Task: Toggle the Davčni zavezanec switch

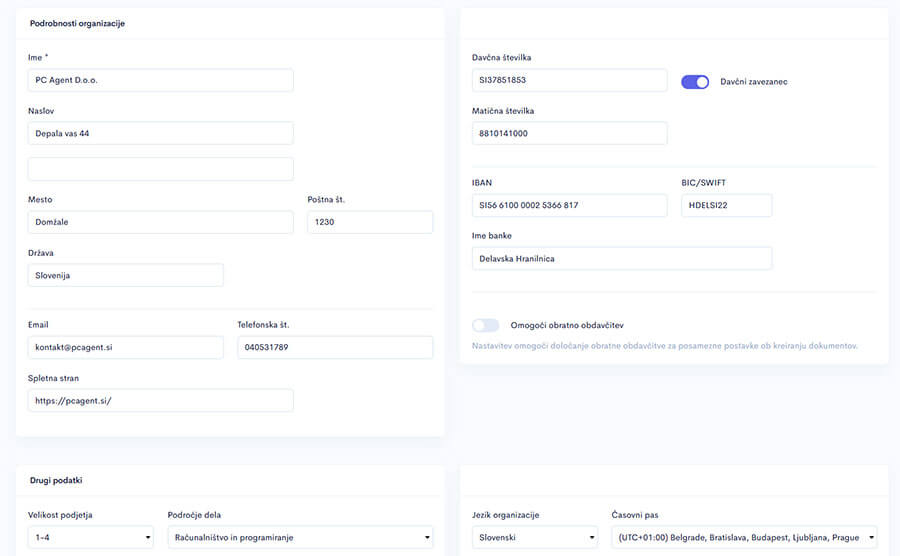Action: [x=694, y=82]
